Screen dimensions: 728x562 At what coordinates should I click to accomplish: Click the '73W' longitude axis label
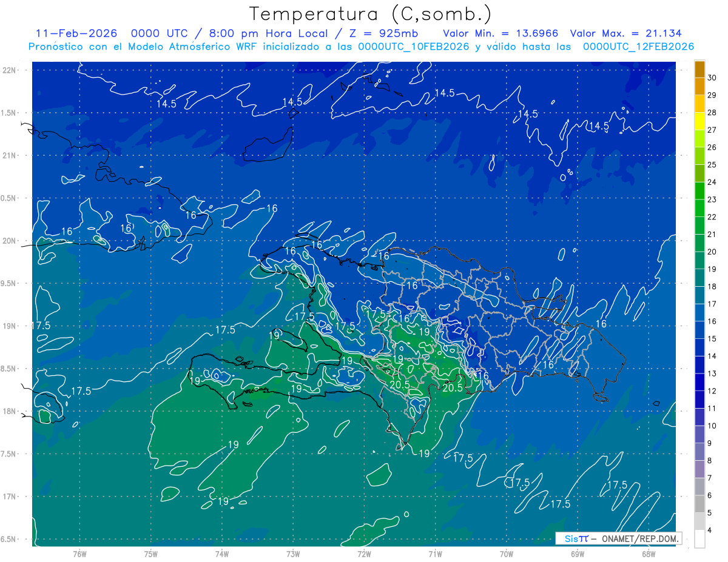click(x=293, y=554)
